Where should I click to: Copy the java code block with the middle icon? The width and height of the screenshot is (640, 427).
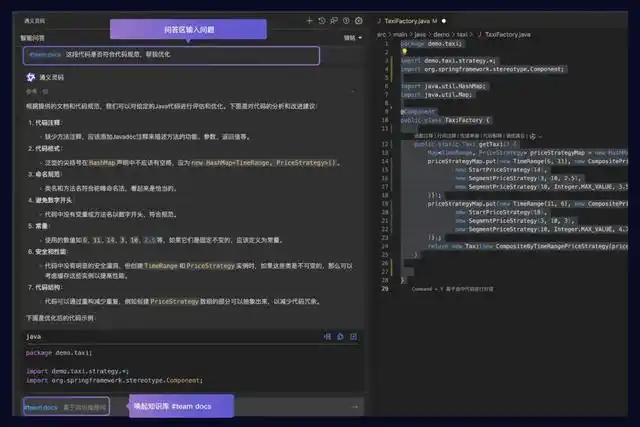[340, 336]
